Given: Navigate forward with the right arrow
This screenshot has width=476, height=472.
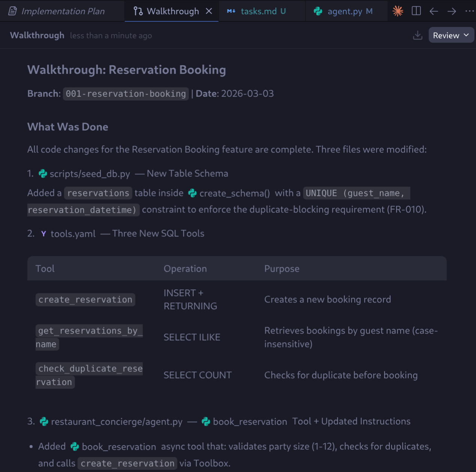Looking at the screenshot, I should [452, 11].
